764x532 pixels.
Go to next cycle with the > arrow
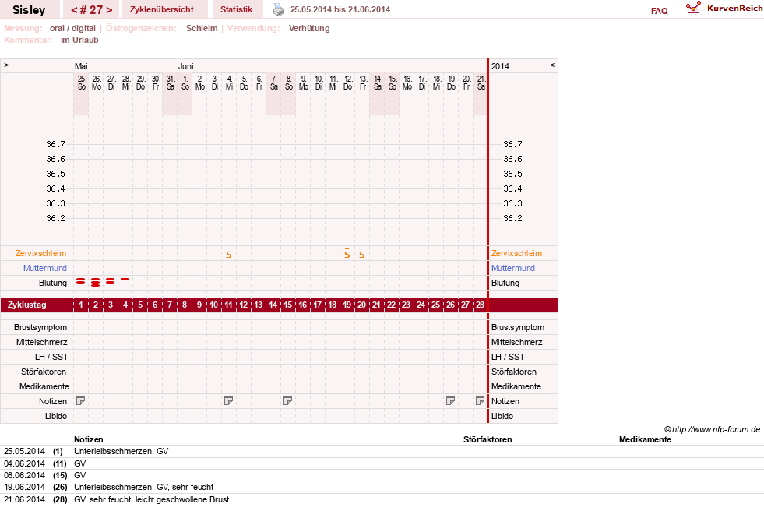[109, 10]
